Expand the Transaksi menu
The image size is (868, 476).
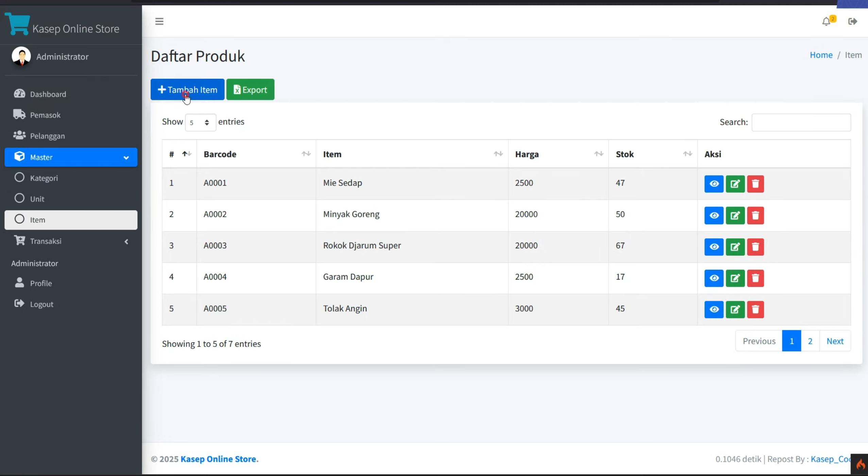(71, 241)
